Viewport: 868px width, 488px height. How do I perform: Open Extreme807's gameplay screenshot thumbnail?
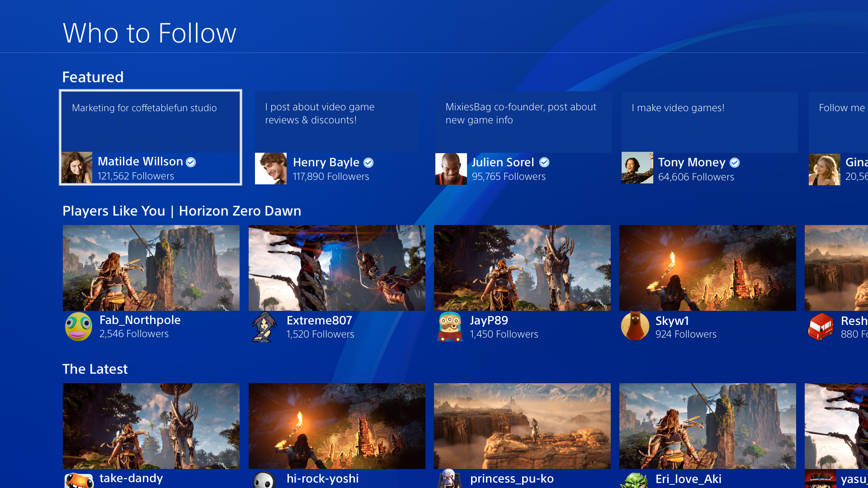pos(337,267)
